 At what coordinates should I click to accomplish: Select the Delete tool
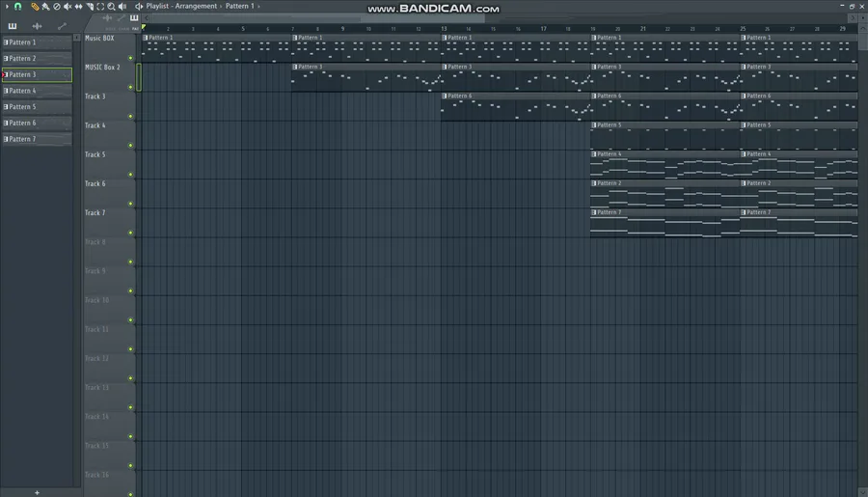(57, 7)
